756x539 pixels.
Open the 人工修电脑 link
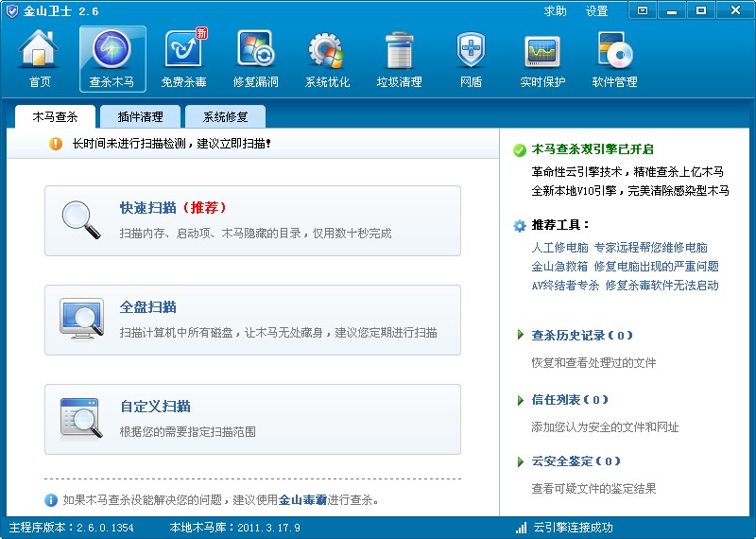coord(559,248)
